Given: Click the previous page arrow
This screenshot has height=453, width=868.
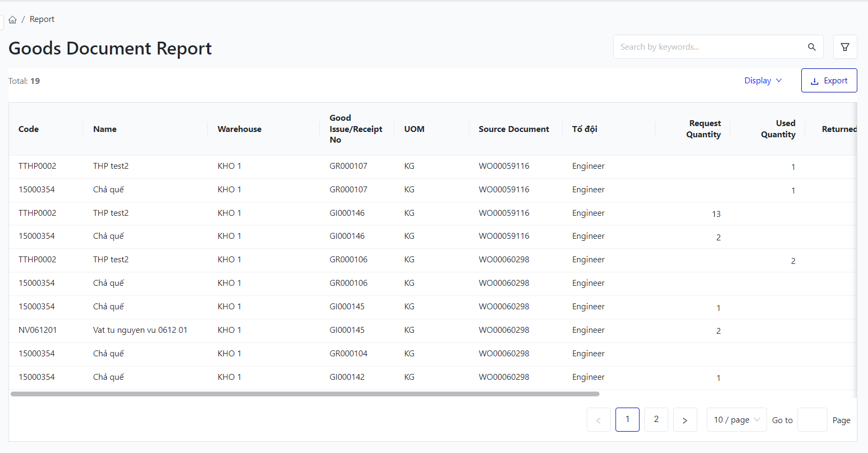Looking at the screenshot, I should point(598,420).
